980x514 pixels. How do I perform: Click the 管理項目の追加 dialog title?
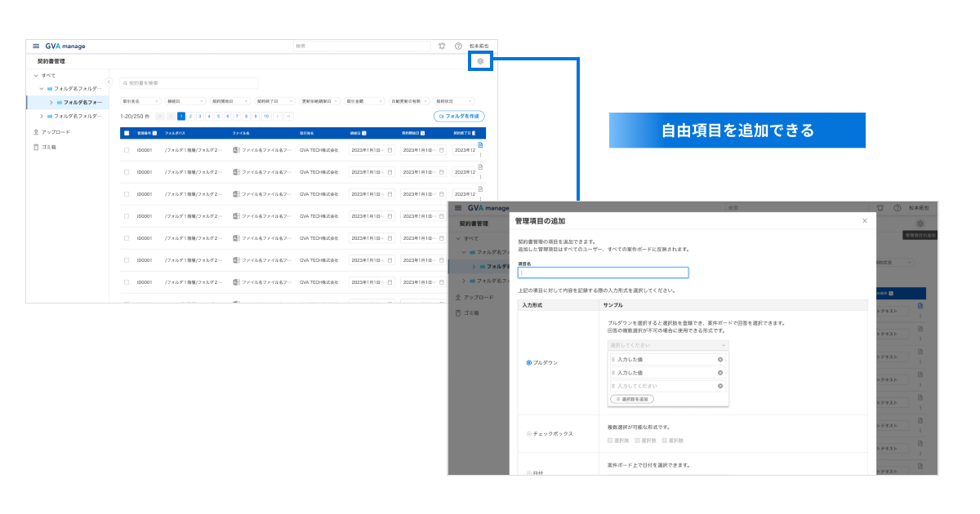tap(540, 221)
